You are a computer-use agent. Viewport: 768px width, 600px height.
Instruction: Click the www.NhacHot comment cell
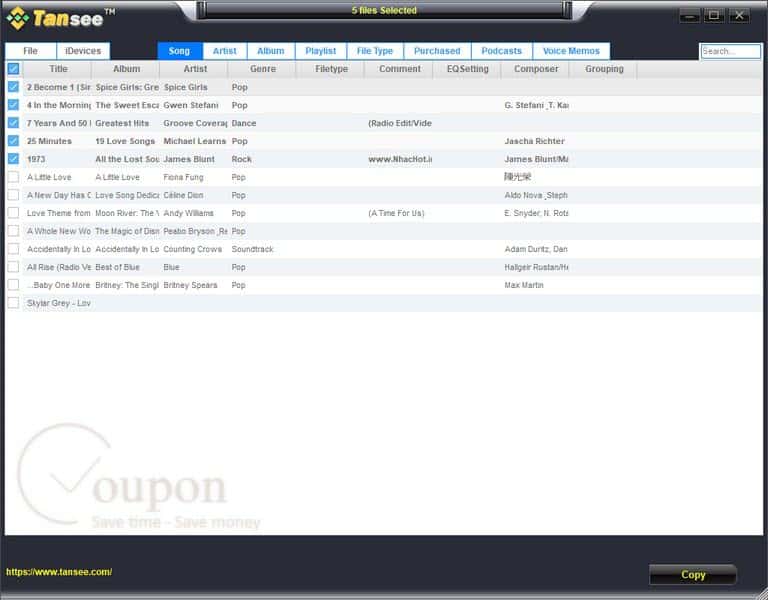[400, 159]
